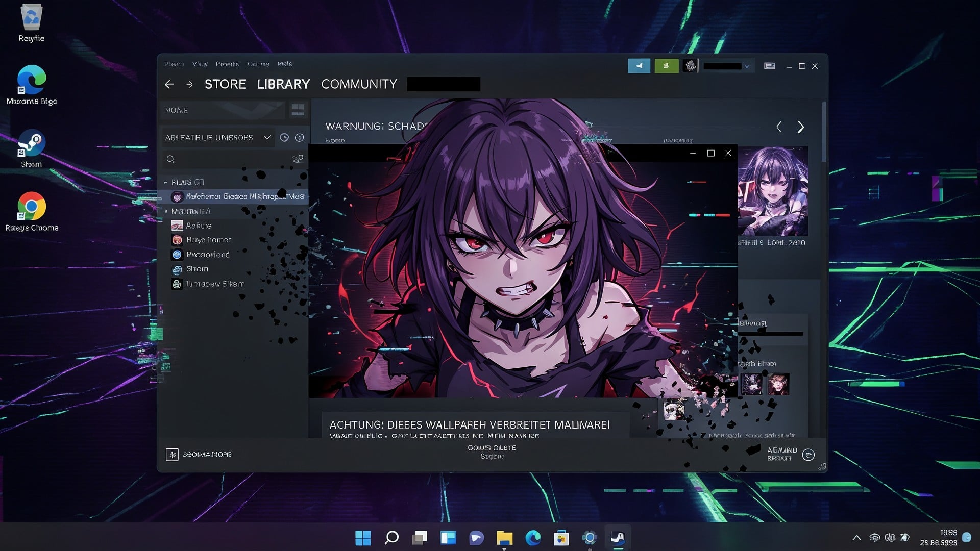Open the account name dropdown arrow
This screenshot has width=980, height=551.
[x=747, y=66]
